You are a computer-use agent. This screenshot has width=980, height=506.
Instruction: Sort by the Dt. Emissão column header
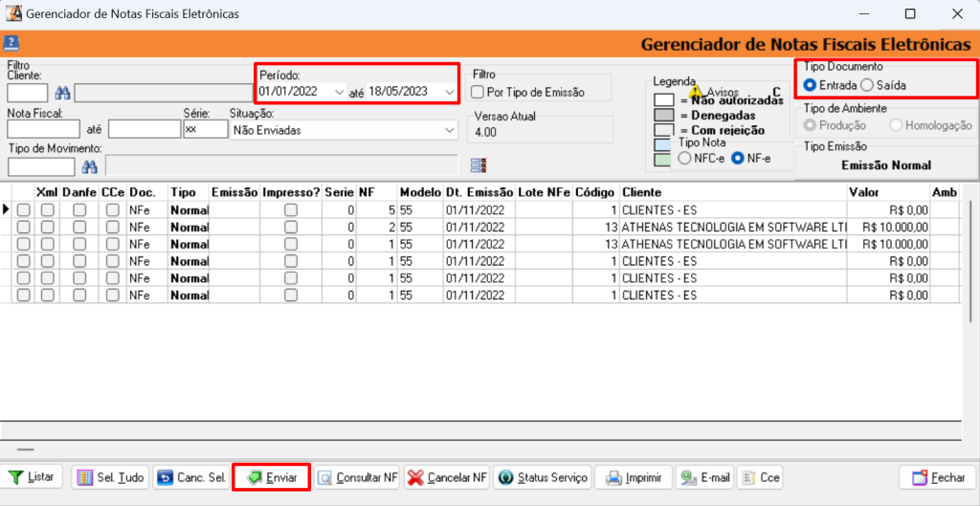pos(479,191)
